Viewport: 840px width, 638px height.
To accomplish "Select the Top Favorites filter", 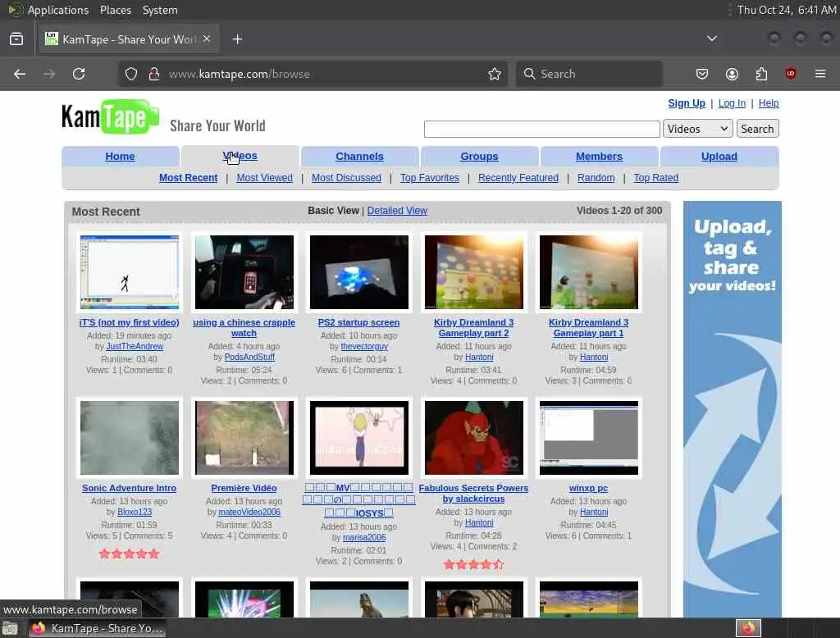I will tap(430, 178).
